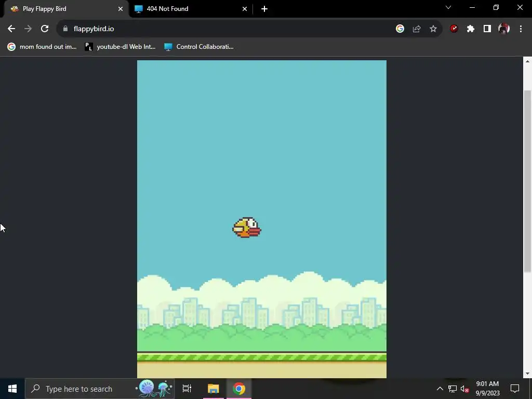Open the notification center icon
This screenshot has height=399, width=532.
coord(515,389)
